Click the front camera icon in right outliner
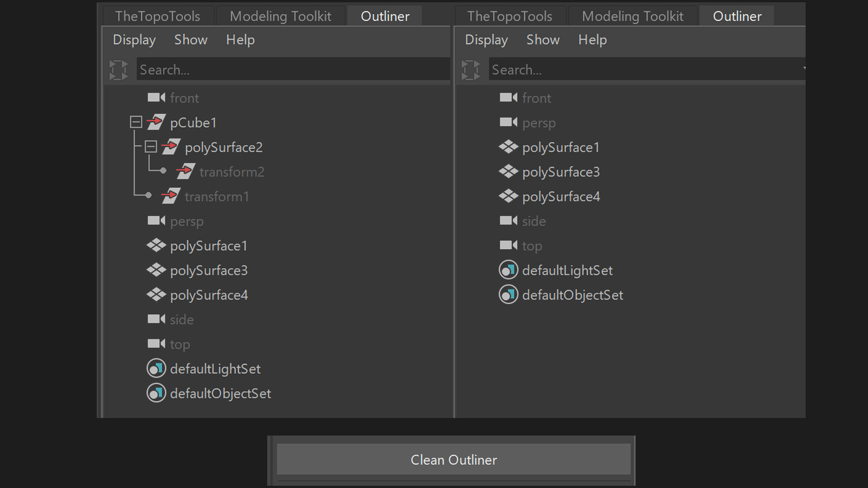 pos(508,98)
